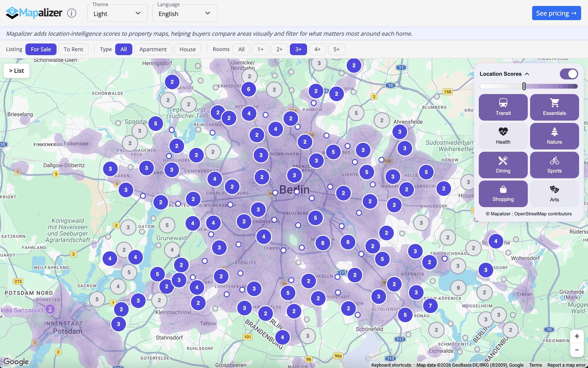This screenshot has height=368, width=588.
Task: Click the location score threshold slider handle
Action: pyautogui.click(x=524, y=86)
